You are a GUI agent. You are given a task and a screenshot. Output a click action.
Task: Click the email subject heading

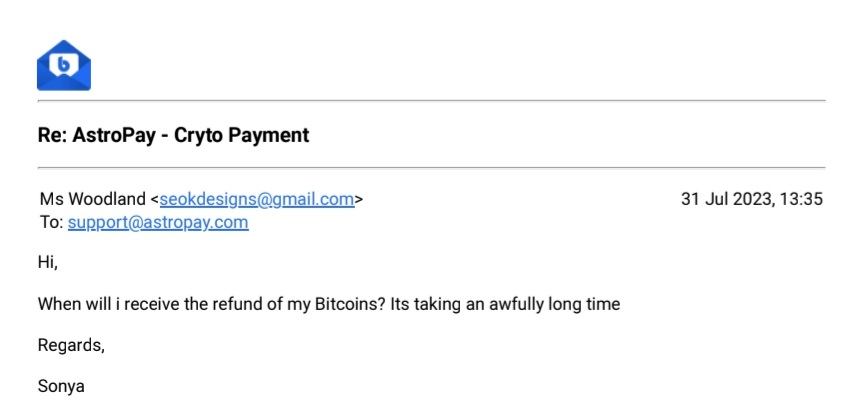[173, 135]
